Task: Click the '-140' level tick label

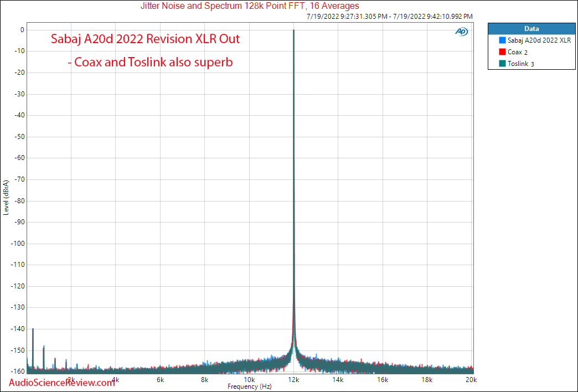Action: 18,329
